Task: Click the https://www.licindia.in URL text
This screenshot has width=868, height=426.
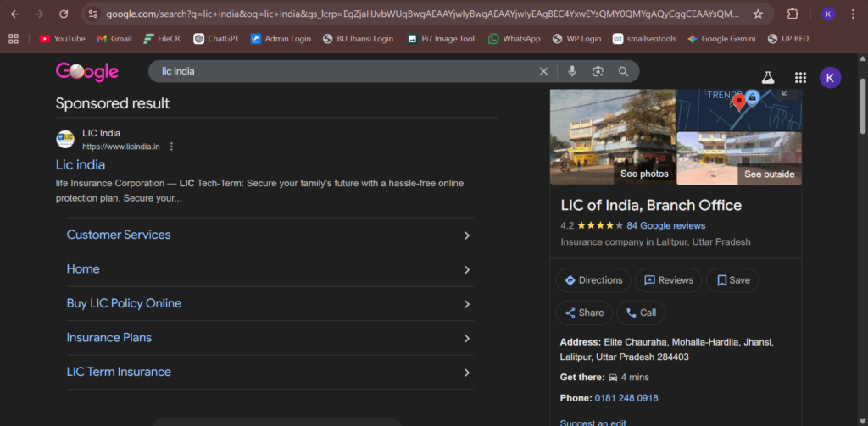Action: tap(121, 147)
